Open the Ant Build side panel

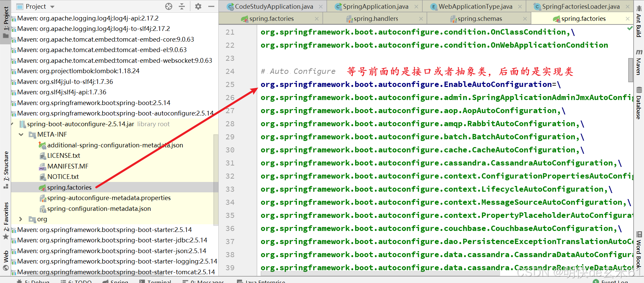click(639, 21)
